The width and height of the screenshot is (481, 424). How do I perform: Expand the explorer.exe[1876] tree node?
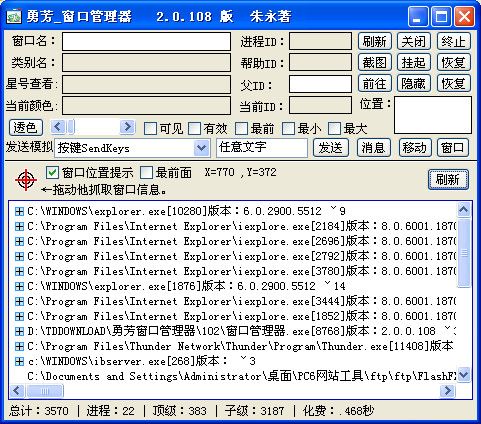[x=19, y=286]
